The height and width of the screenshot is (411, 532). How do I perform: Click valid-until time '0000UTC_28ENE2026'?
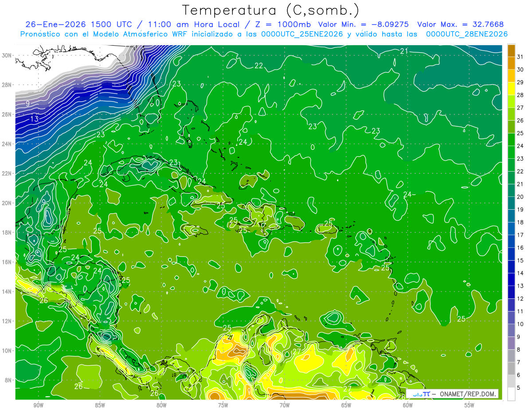[467, 34]
